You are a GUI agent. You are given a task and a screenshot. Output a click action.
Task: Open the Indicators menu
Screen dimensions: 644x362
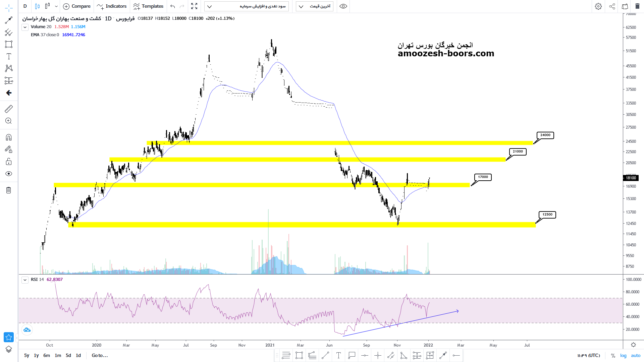pyautogui.click(x=112, y=6)
